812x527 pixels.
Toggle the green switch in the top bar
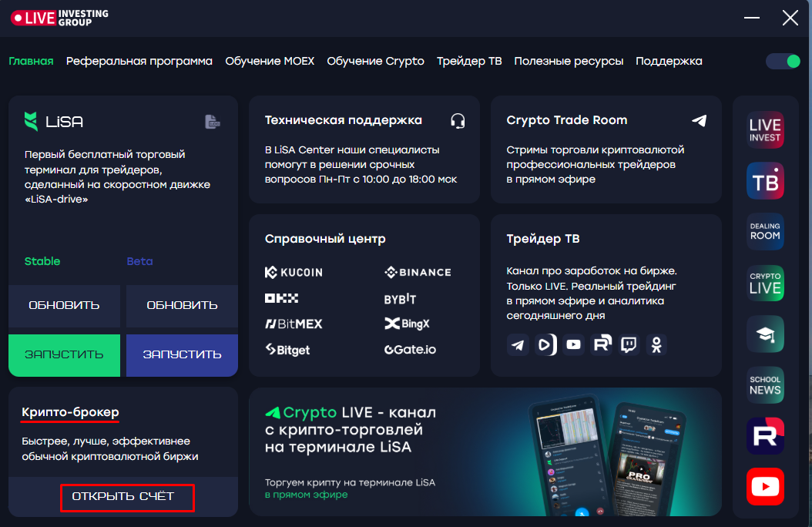783,61
